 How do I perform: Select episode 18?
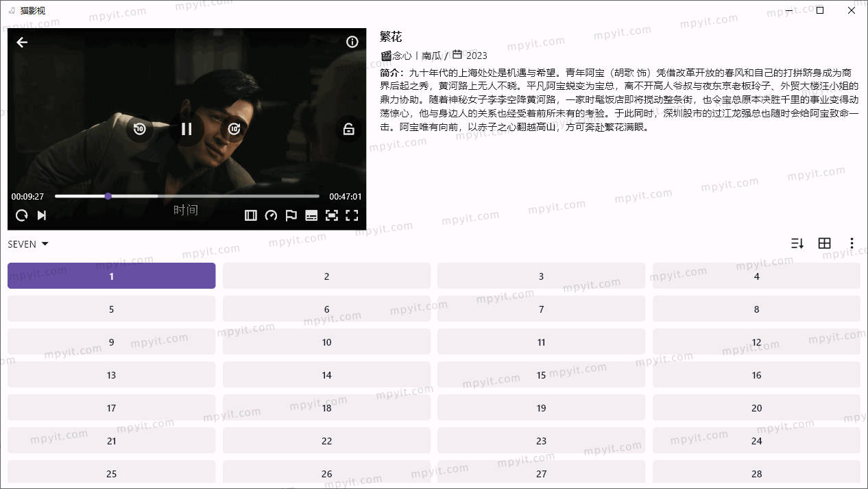(x=326, y=407)
